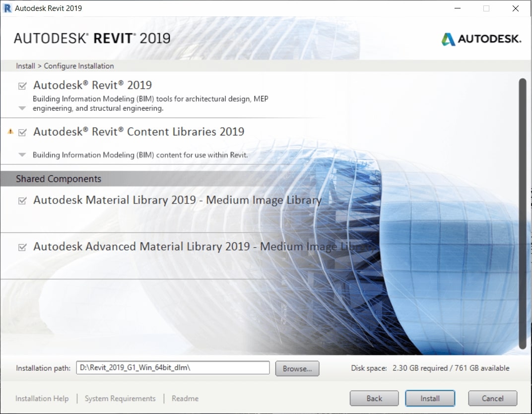Screen dimensions: 532x414
Task: Cancel the installation
Action: (x=492, y=398)
